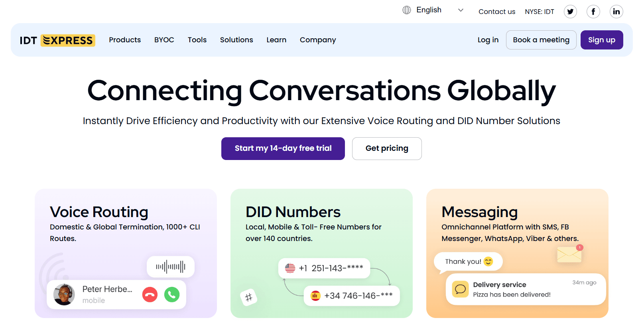The height and width of the screenshot is (326, 644).
Task: Click the Sign up button
Action: (602, 40)
